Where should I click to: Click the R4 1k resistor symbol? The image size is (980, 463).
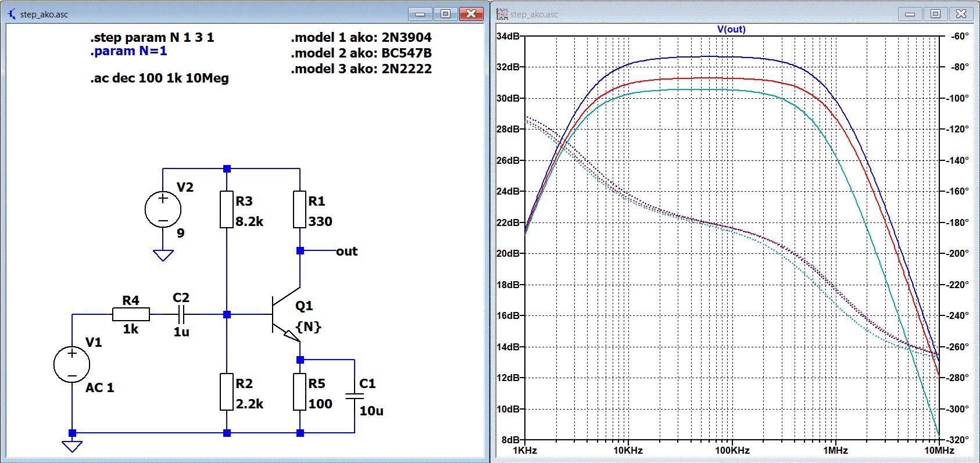click(131, 314)
